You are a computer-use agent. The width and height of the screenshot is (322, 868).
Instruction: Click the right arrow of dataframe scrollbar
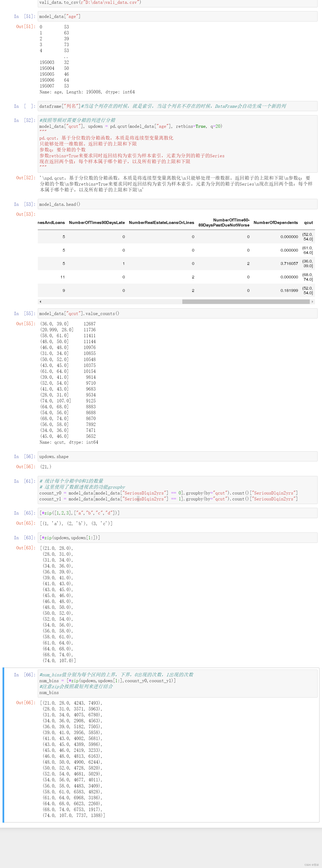(x=312, y=302)
